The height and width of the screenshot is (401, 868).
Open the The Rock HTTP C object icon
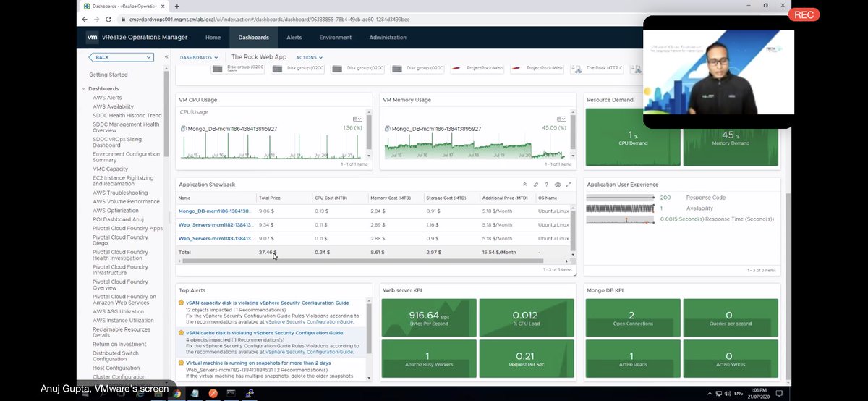576,69
